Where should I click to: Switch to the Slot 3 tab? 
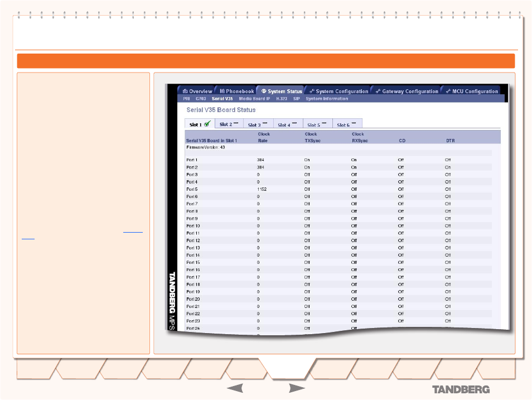[x=258, y=124]
